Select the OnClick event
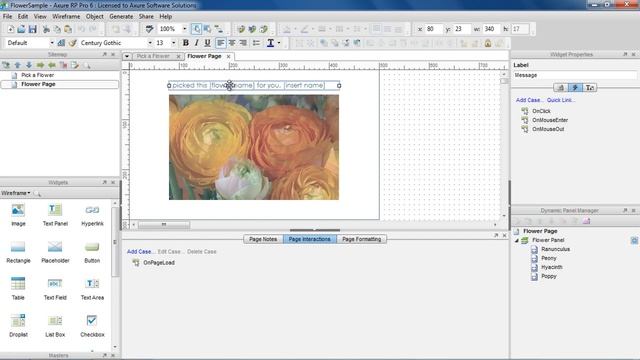The height and width of the screenshot is (360, 640). click(x=541, y=111)
